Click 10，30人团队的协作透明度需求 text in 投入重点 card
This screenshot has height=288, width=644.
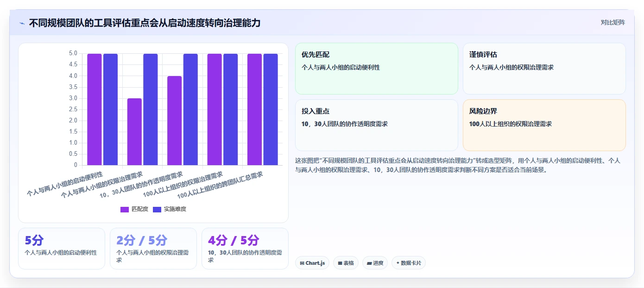tap(345, 124)
